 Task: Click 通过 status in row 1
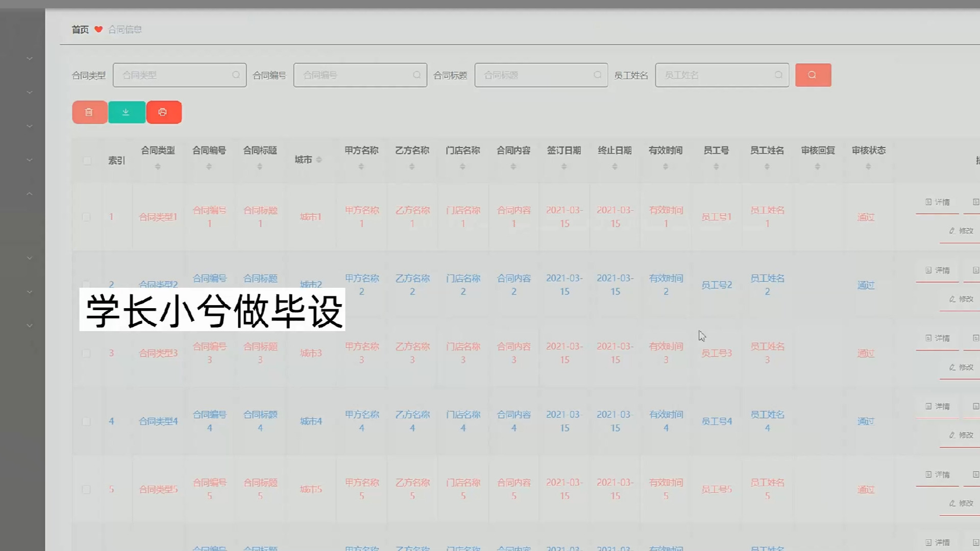click(866, 217)
